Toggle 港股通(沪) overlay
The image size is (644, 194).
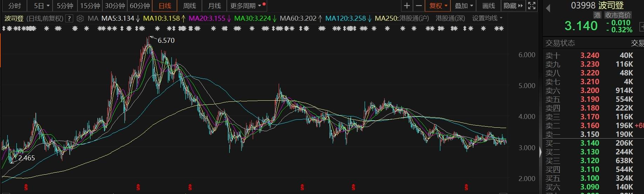tap(414, 18)
